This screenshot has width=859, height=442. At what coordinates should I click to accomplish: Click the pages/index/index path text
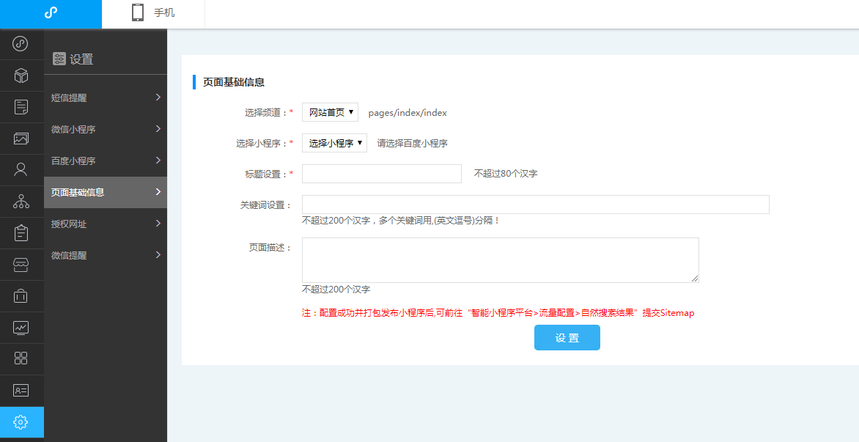(408, 113)
